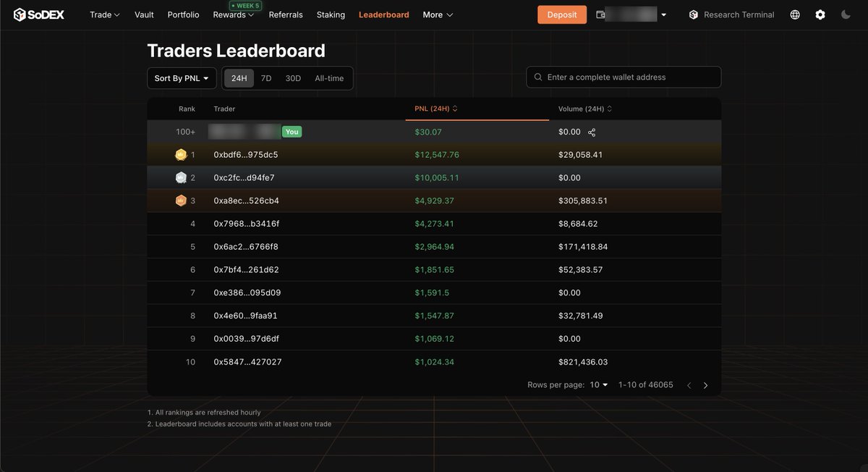Select the 24H timeframe tab
This screenshot has height=472, width=868.
[239, 78]
